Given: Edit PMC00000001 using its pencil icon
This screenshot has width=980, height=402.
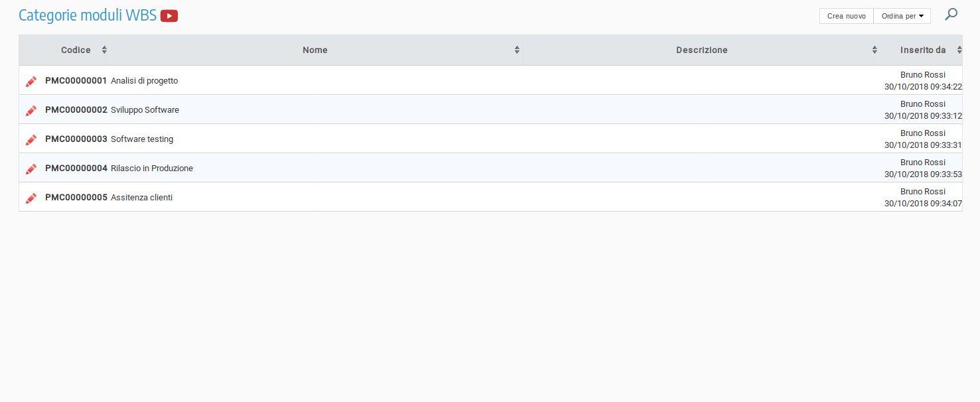Looking at the screenshot, I should 31,81.
